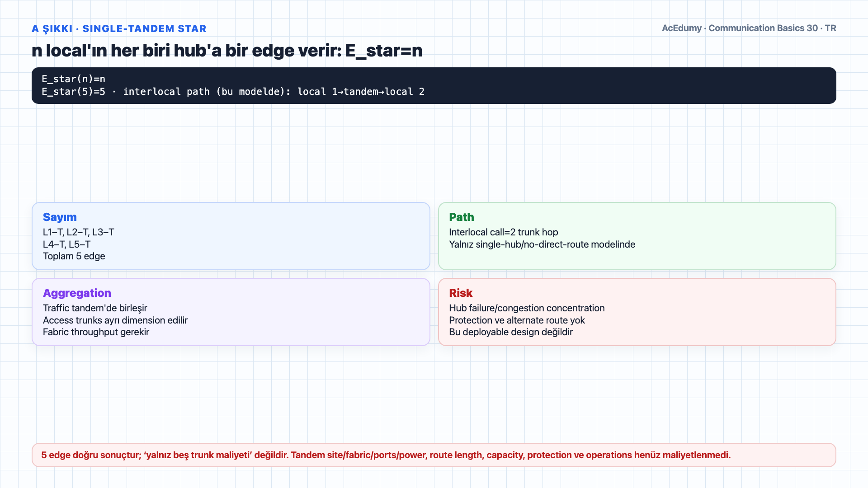Click 'Access trunks ayrı dimension edilir' line

coord(115,320)
